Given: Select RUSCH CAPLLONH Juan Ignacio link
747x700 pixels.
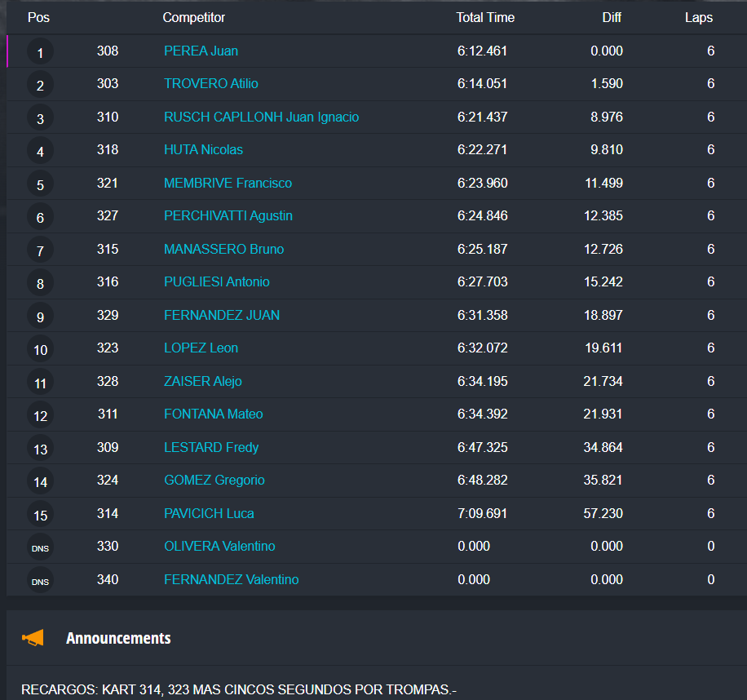Looking at the screenshot, I should 261,117.
